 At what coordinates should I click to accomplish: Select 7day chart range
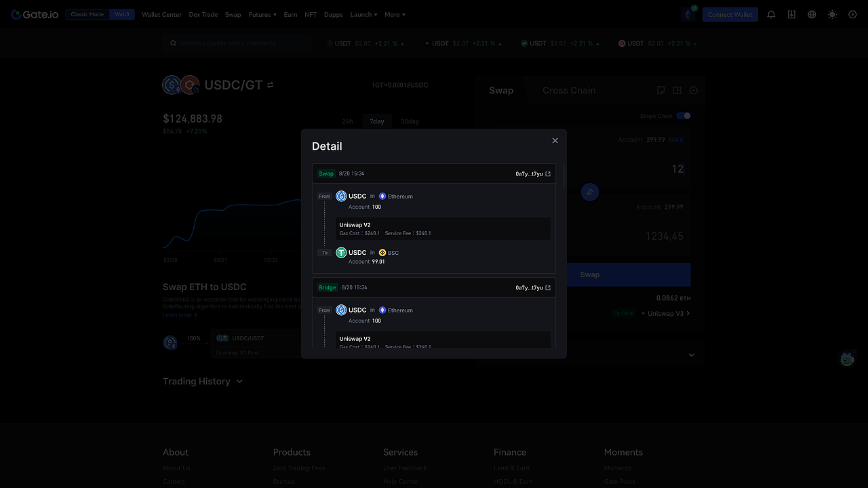tap(377, 121)
